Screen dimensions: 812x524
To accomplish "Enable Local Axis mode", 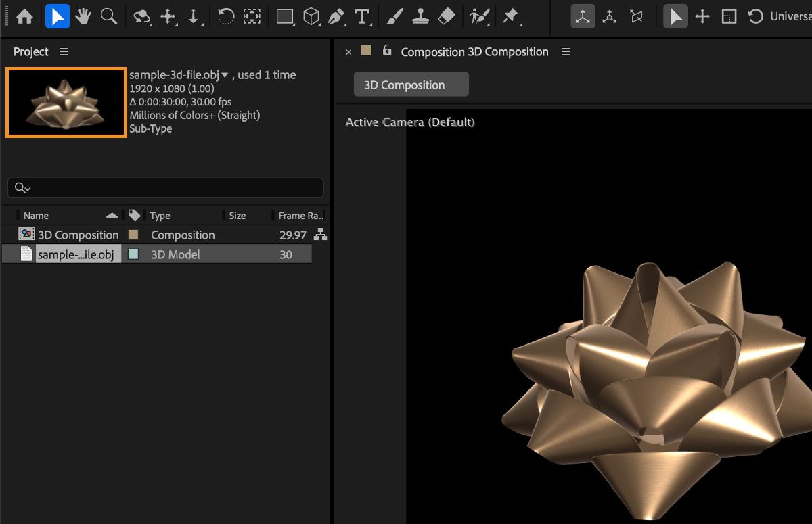I will [582, 17].
